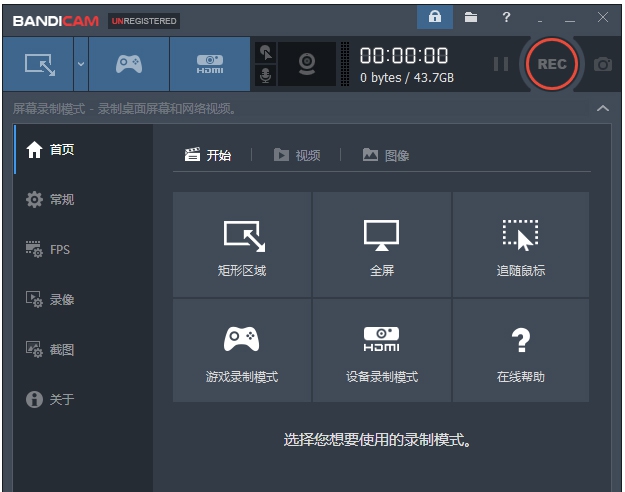Take a screenshot with the camera icon
This screenshot has width=625, height=492.
pyautogui.click(x=603, y=64)
